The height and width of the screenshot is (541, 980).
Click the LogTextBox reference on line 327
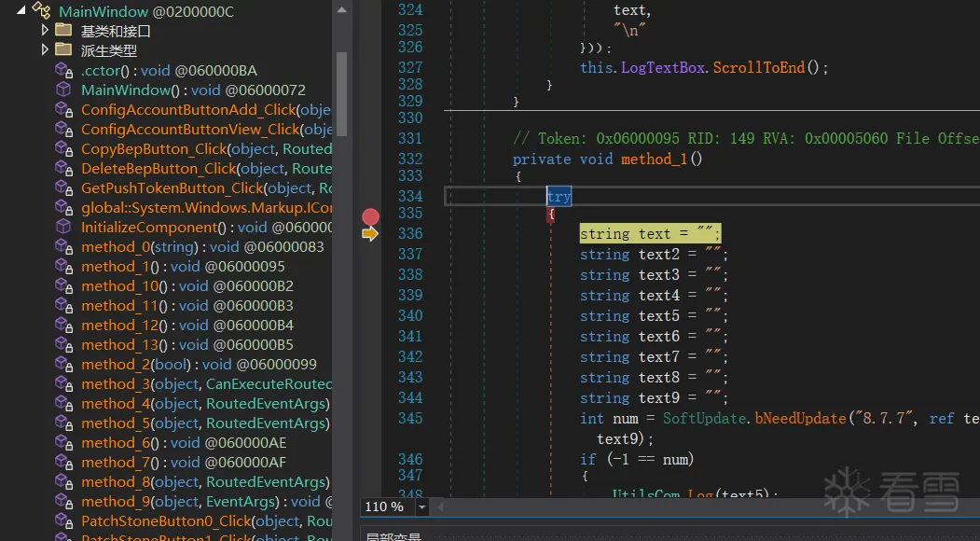[662, 67]
